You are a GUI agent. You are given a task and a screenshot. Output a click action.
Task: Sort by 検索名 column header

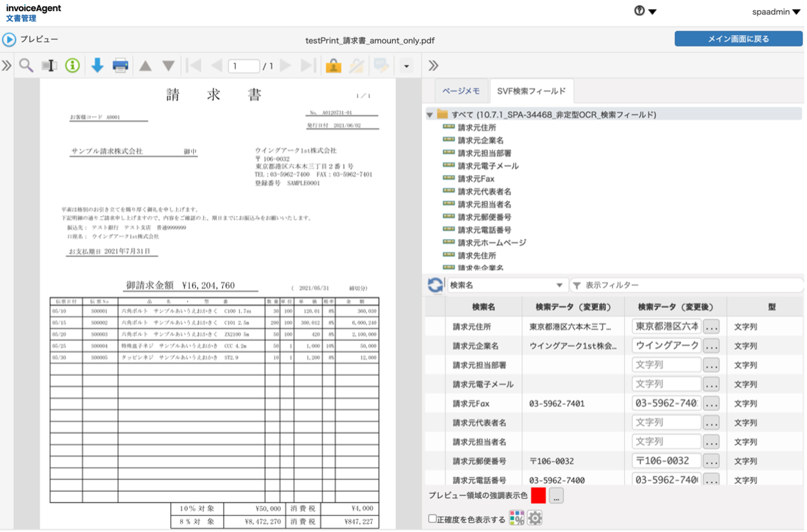pos(483,307)
